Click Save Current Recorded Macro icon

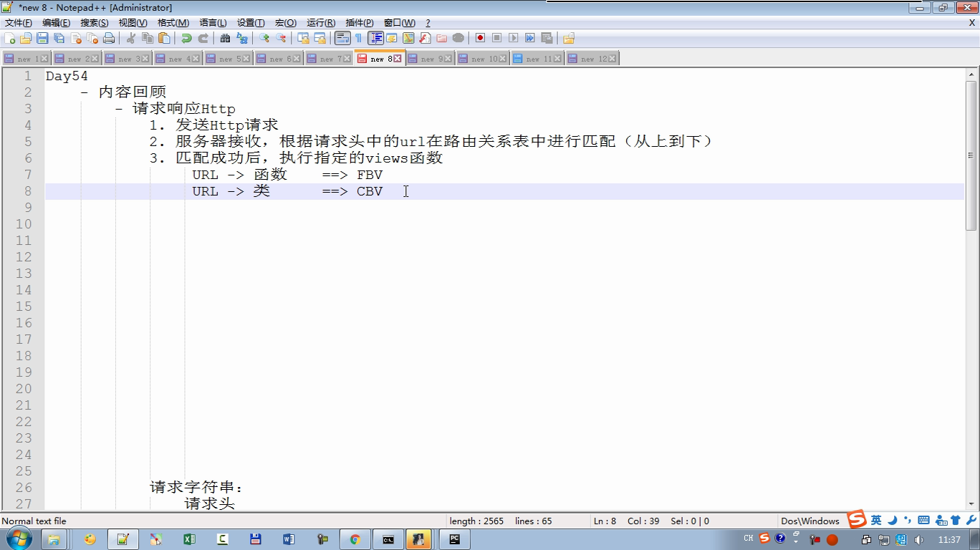tap(547, 38)
